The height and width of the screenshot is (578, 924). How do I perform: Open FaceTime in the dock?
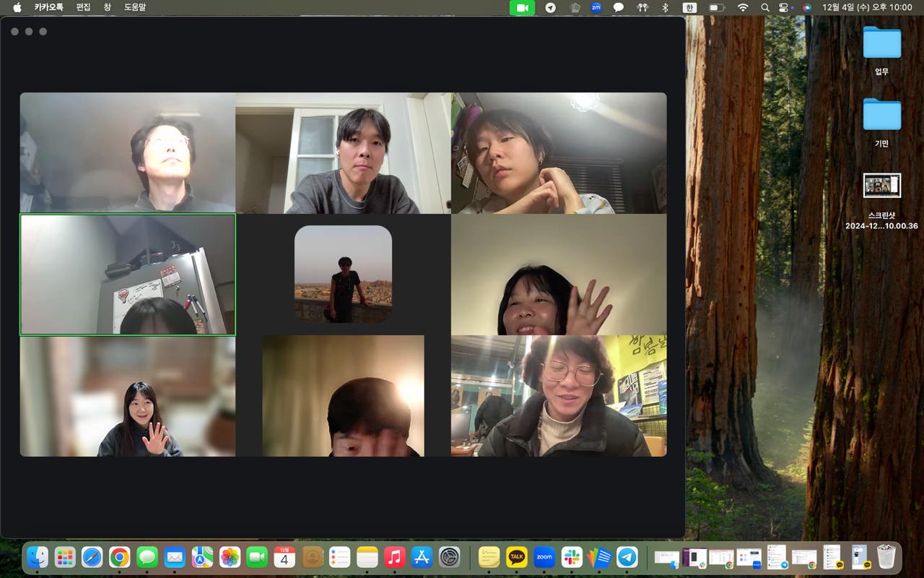point(257,557)
